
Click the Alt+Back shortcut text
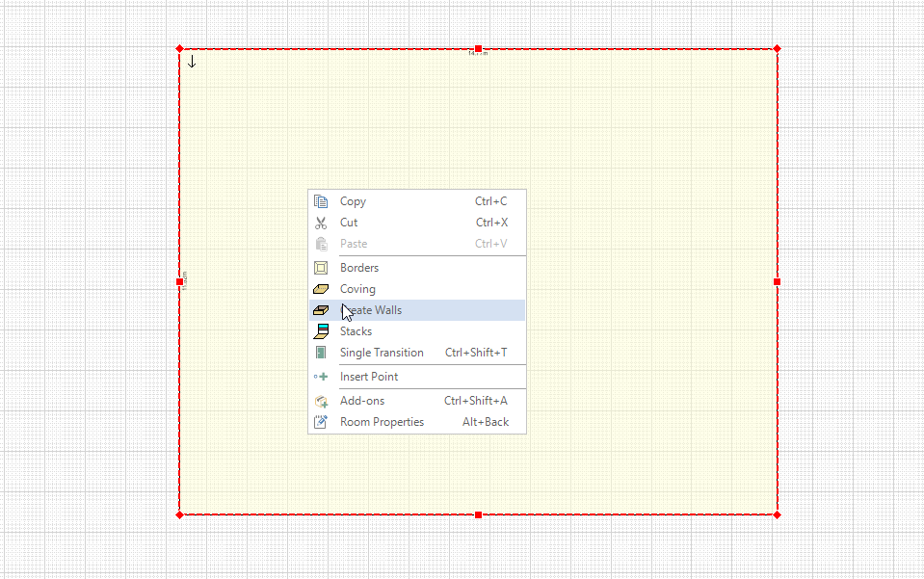[486, 422]
